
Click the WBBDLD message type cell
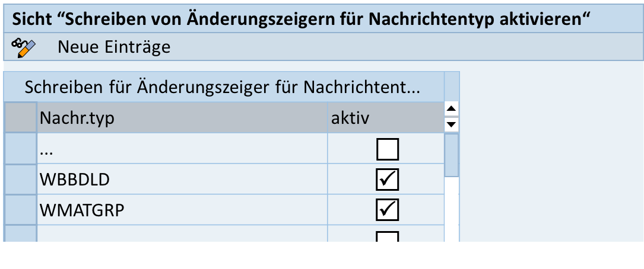[x=182, y=179]
